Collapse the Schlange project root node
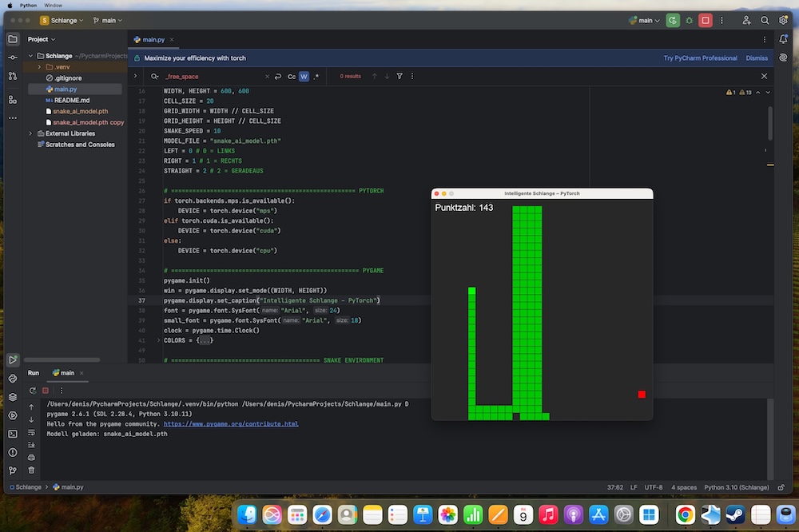This screenshot has height=532, width=799. click(x=30, y=56)
